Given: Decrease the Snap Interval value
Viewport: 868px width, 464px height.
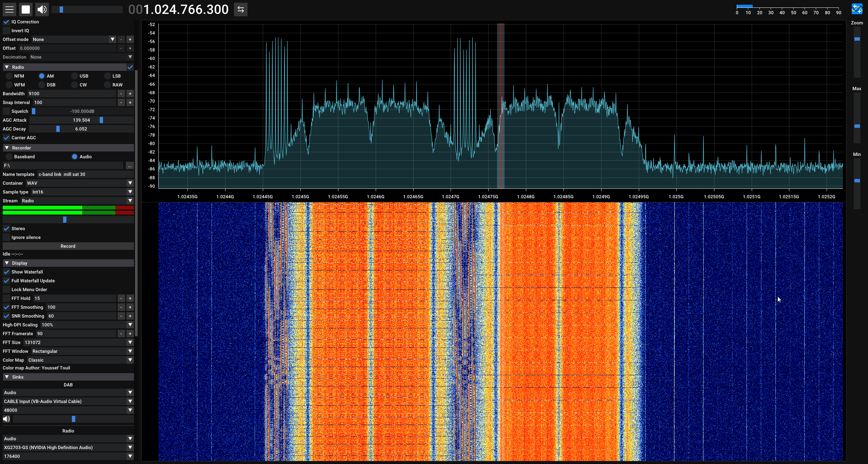Looking at the screenshot, I should coord(121,102).
